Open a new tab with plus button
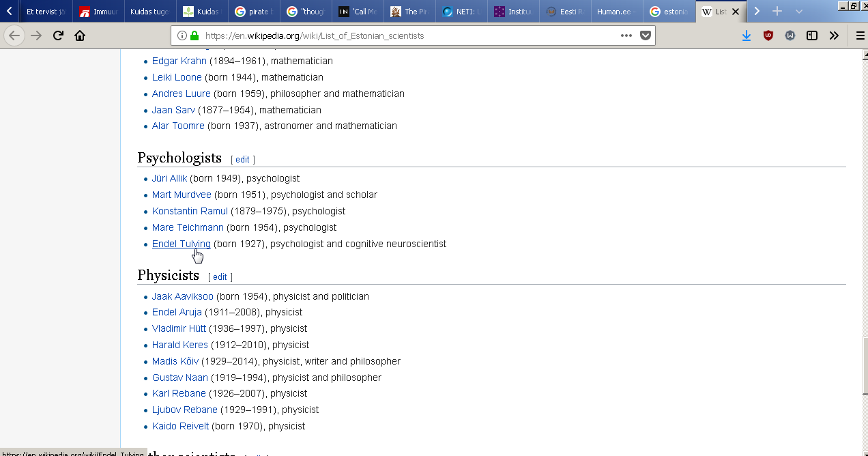The image size is (868, 456). (777, 12)
